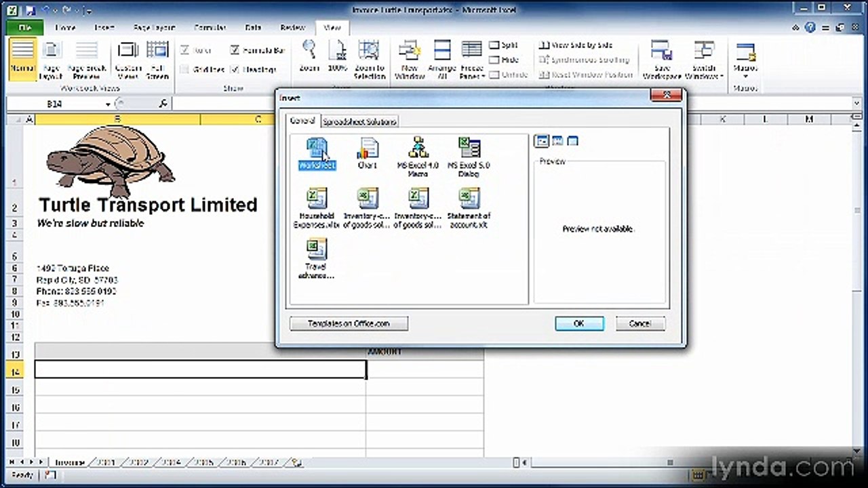Select the MS Excel 4.0 Macro icon
868x488 pixels.
(x=418, y=157)
